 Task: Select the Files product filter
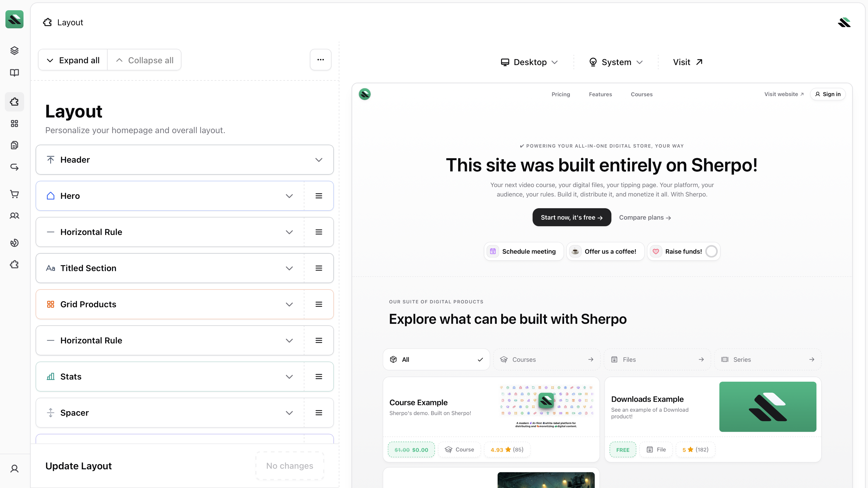657,359
